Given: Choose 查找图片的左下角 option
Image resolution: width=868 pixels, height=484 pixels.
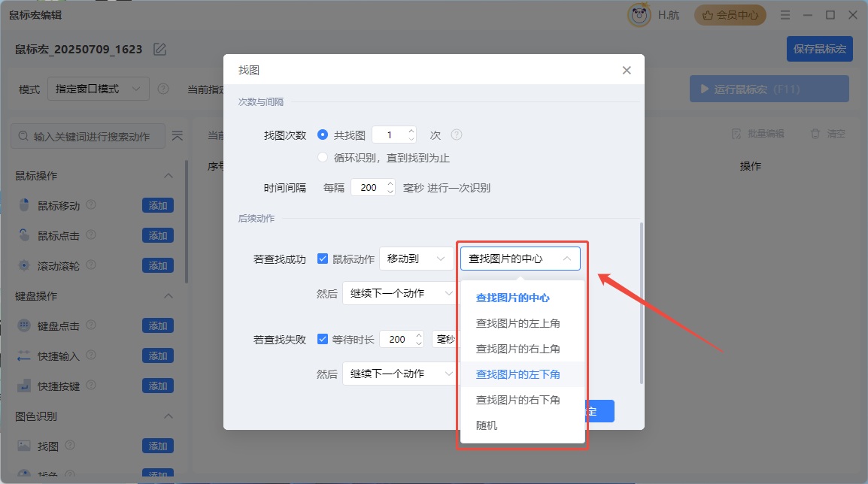Looking at the screenshot, I should pyautogui.click(x=523, y=374).
